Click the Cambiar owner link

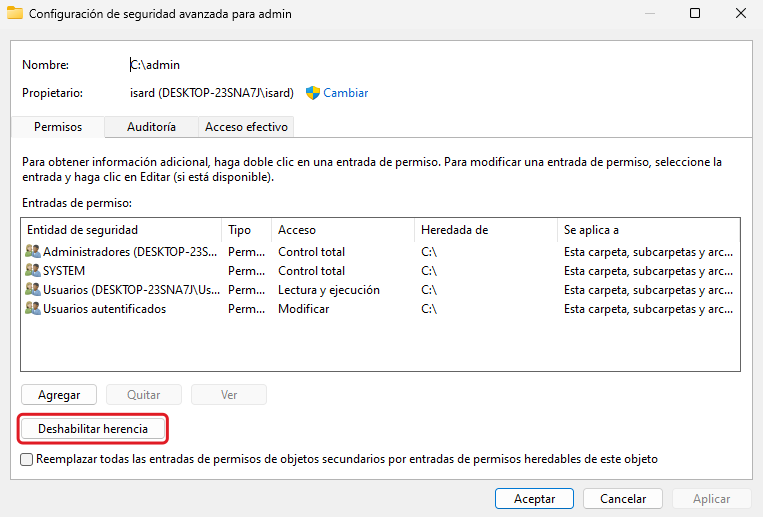[345, 93]
